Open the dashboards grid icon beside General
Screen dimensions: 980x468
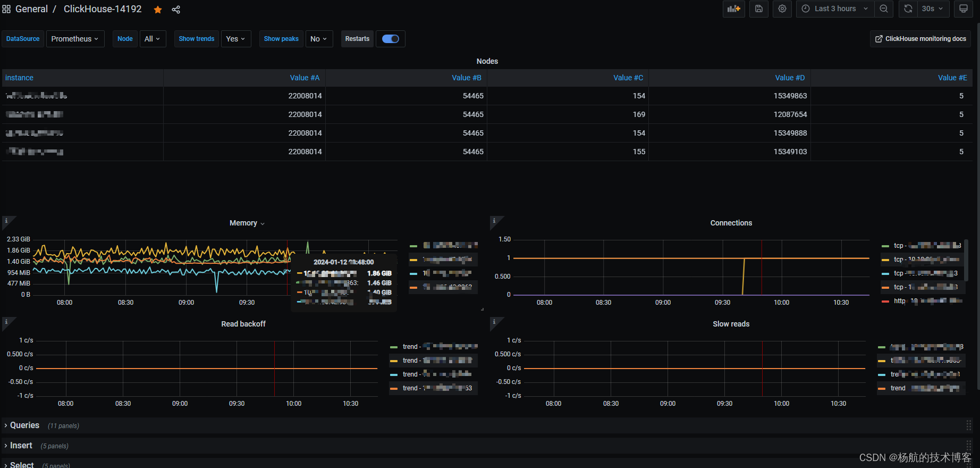pos(6,9)
